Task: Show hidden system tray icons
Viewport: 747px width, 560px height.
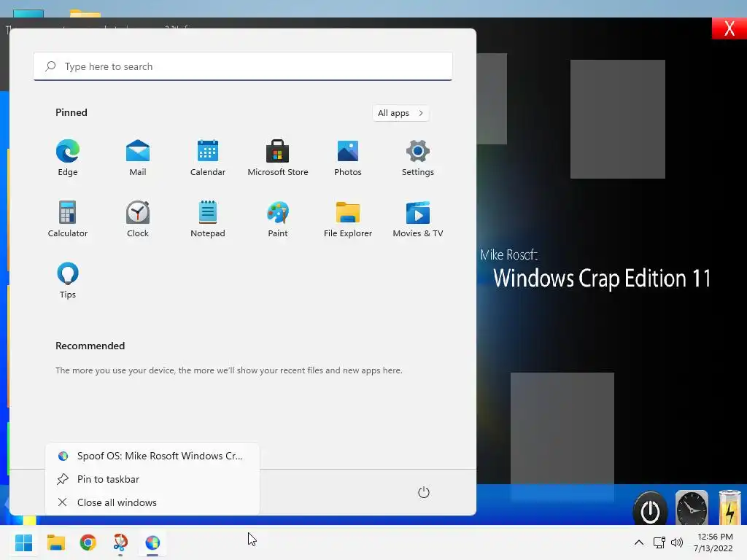Action: (x=639, y=542)
